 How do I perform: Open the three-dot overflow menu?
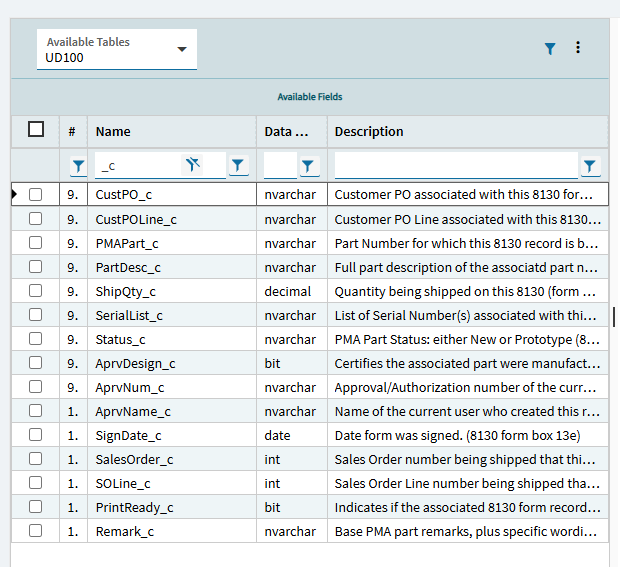coord(578,48)
